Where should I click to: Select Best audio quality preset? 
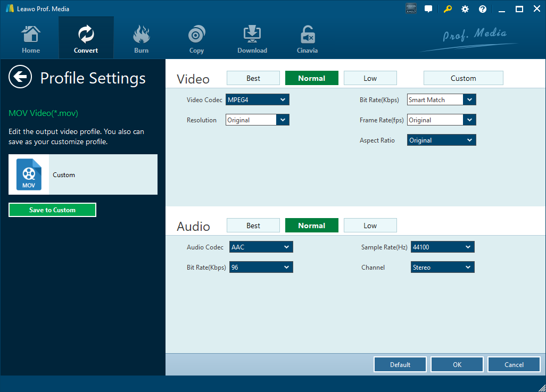coord(253,226)
